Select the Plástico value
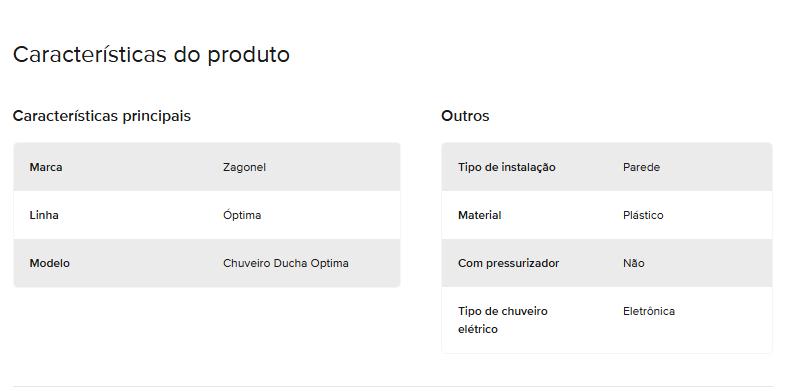787x391 pixels. click(x=643, y=215)
